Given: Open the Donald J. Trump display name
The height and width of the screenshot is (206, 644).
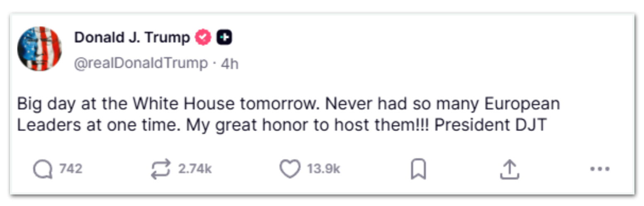Looking at the screenshot, I should pyautogui.click(x=132, y=38).
